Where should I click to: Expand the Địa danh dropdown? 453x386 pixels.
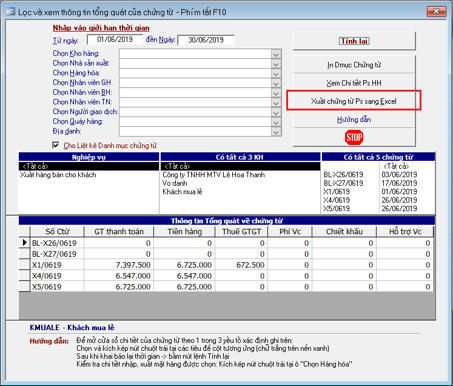tap(276, 131)
